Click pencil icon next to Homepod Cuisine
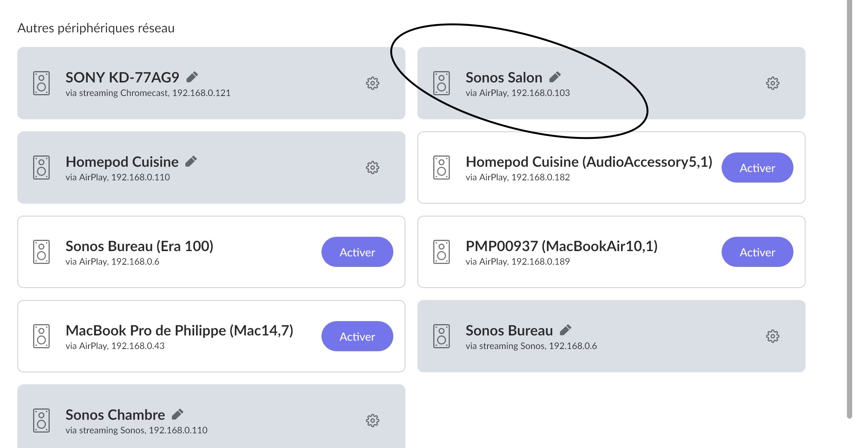Viewport: 868px width, 448px height. (x=191, y=162)
